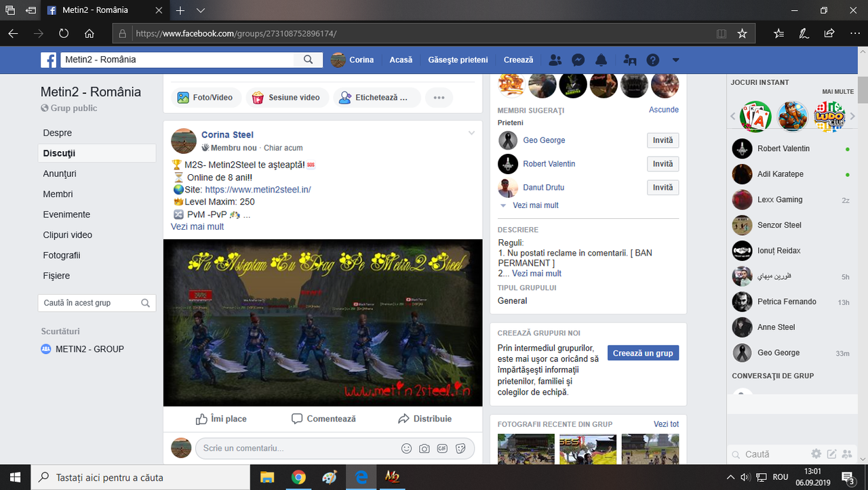The height and width of the screenshot is (490, 868).
Task: Click the sticker icon in comment box
Action: 460,448
